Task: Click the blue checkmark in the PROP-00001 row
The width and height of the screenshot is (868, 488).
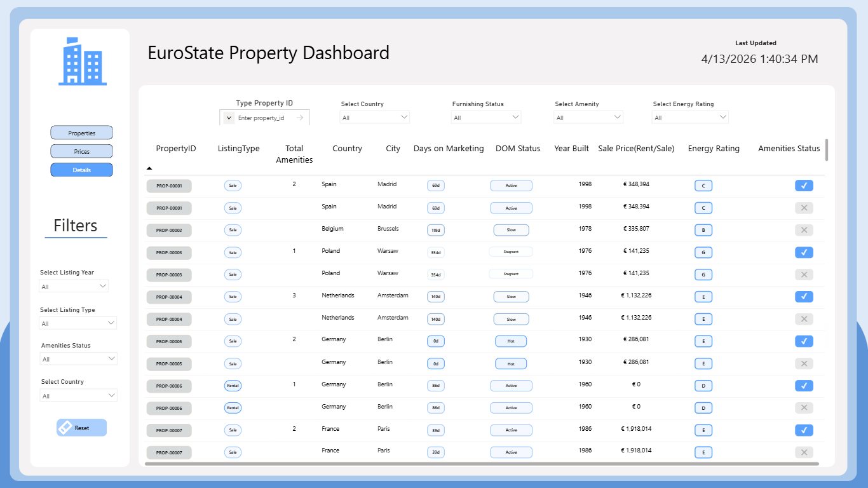Action: 804,186
